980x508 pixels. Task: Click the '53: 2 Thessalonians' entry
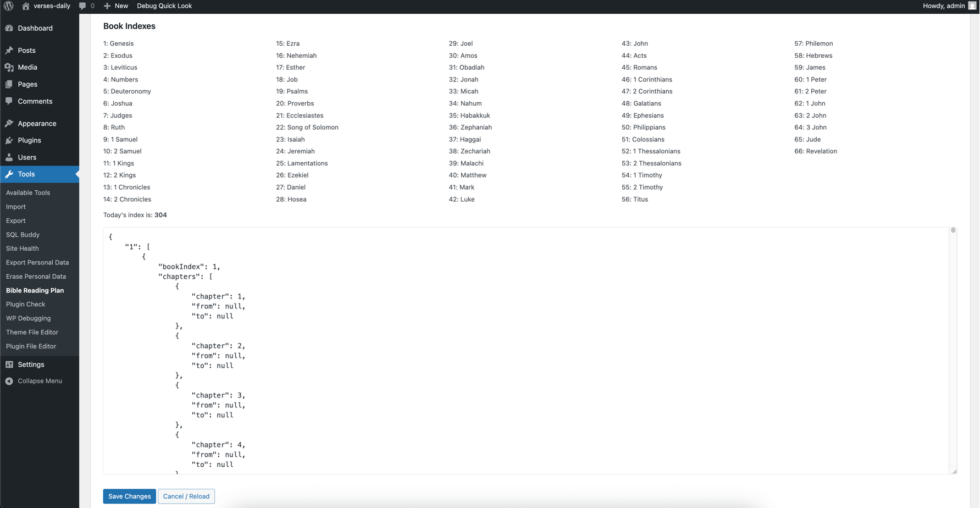point(651,163)
